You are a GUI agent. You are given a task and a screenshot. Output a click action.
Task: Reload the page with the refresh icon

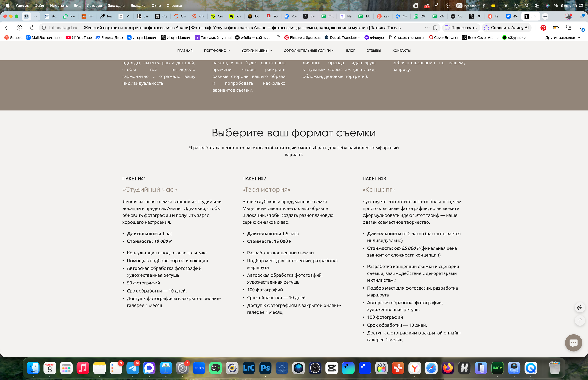click(x=32, y=28)
